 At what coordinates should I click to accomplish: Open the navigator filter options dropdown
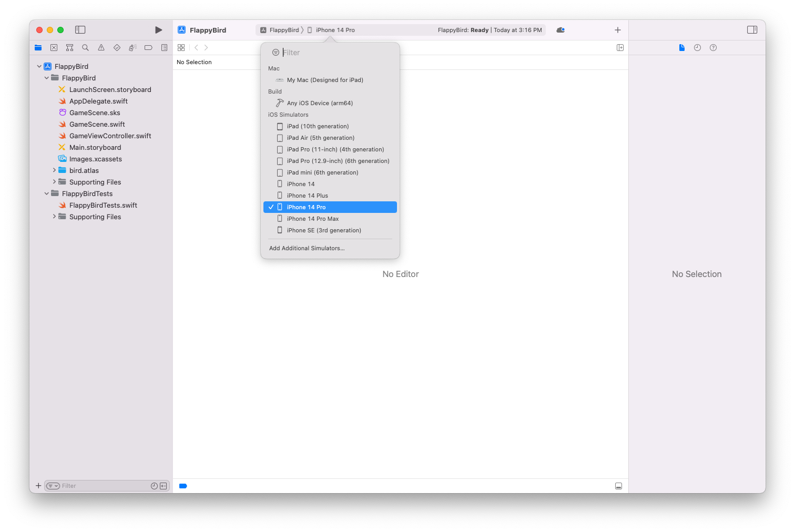coord(53,486)
